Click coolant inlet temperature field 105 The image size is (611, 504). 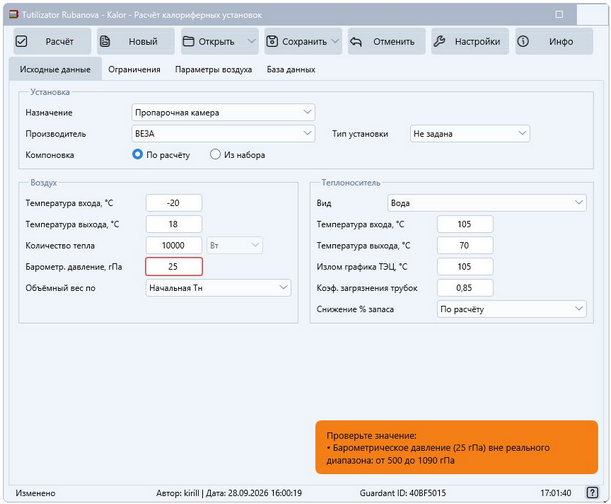point(465,224)
